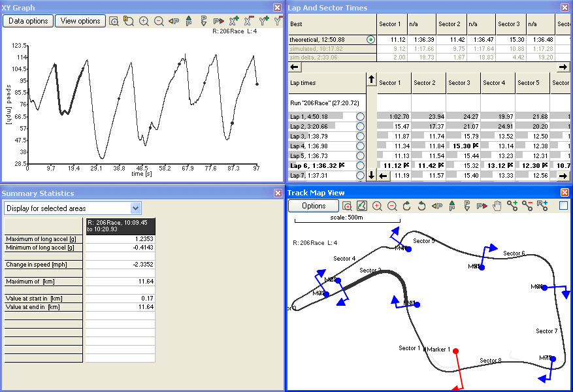Open the 'Display for selected areas' dropdown
Viewport: 573px width, 392px height.
136,208
